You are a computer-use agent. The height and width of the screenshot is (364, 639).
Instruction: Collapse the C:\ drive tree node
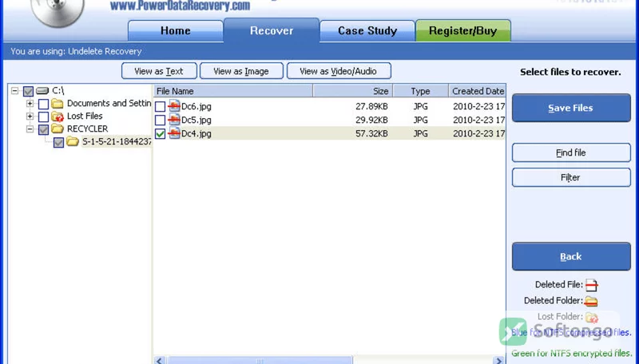click(x=15, y=90)
